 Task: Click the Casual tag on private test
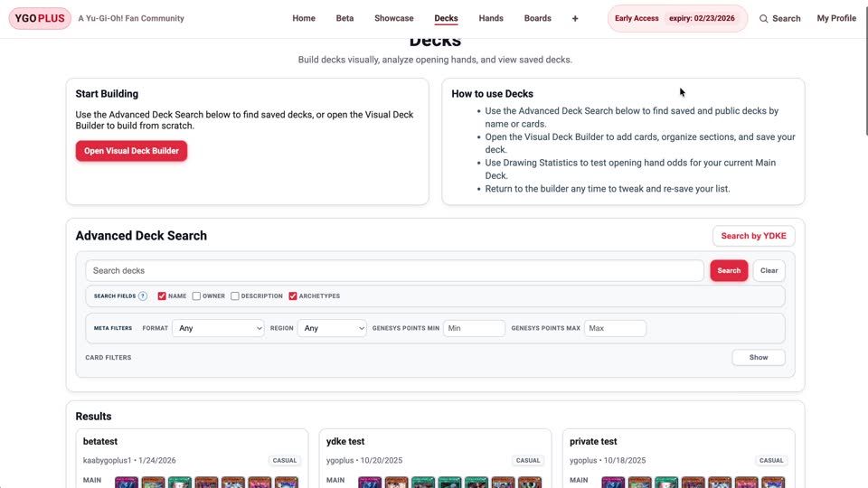pos(771,460)
